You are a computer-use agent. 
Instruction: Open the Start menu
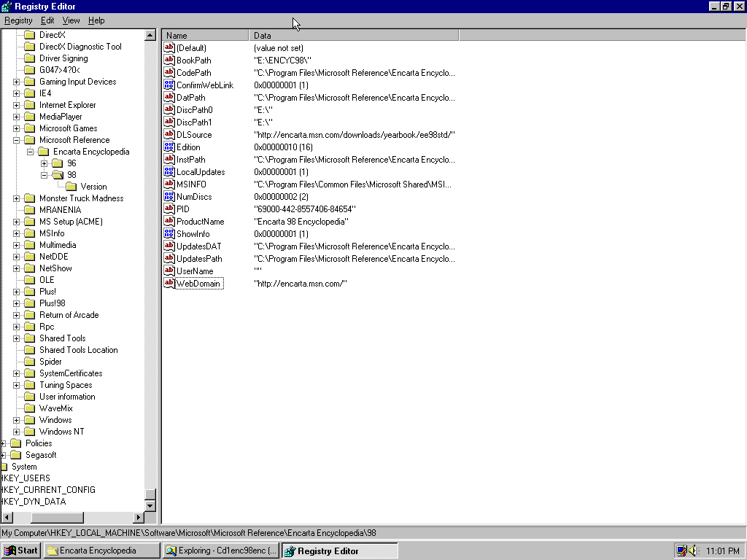[21, 551]
